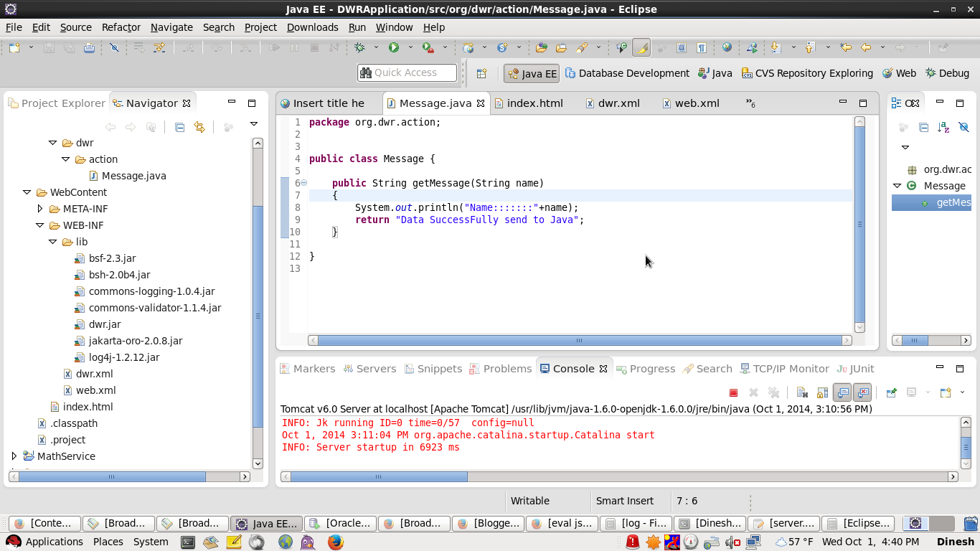Click the Debug bug icon in toolbar
The width and height of the screenshot is (980, 551).
coord(359,47)
